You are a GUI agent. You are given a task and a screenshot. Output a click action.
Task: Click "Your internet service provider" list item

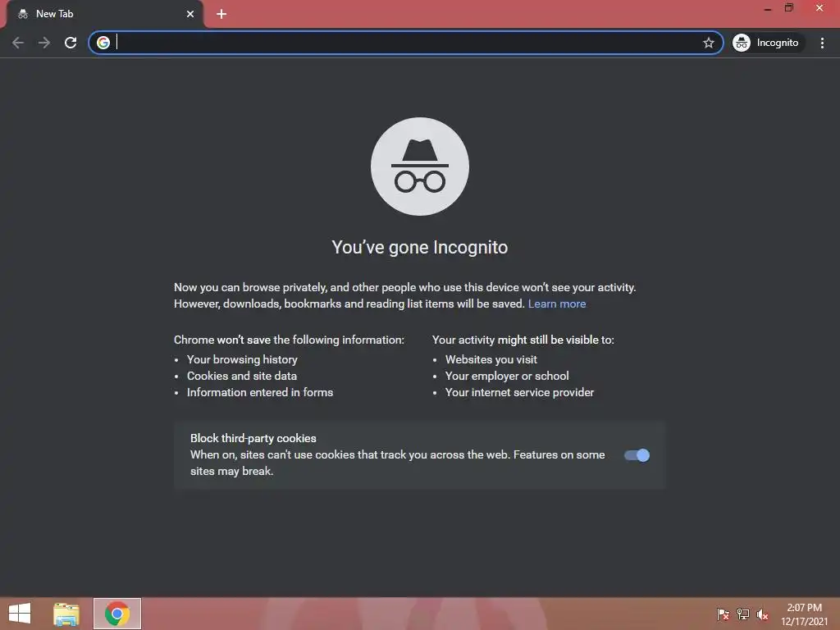519,393
